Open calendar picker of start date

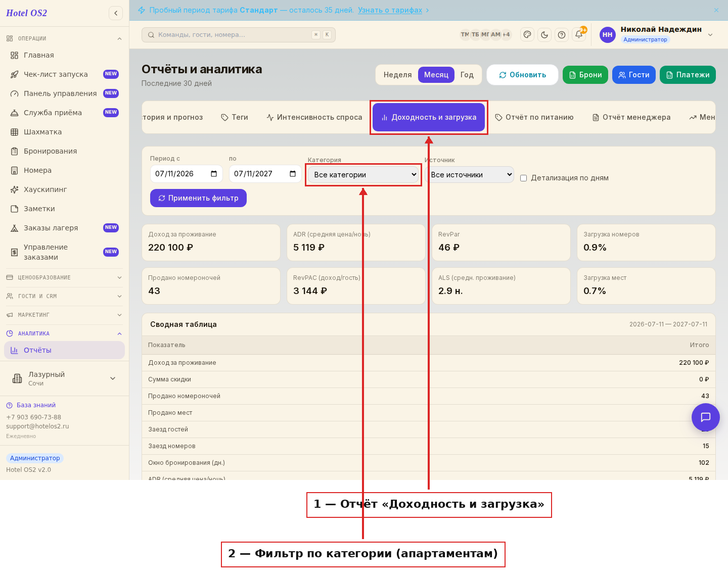214,174
